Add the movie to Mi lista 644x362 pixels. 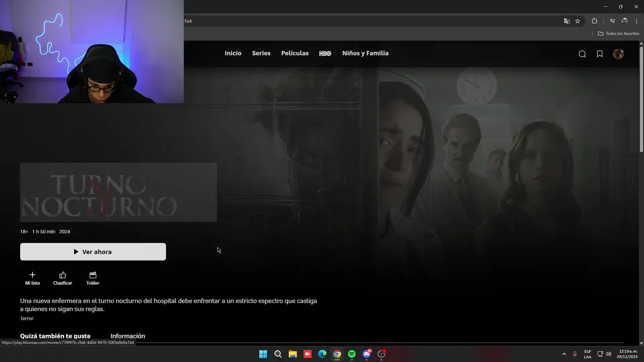(x=32, y=279)
